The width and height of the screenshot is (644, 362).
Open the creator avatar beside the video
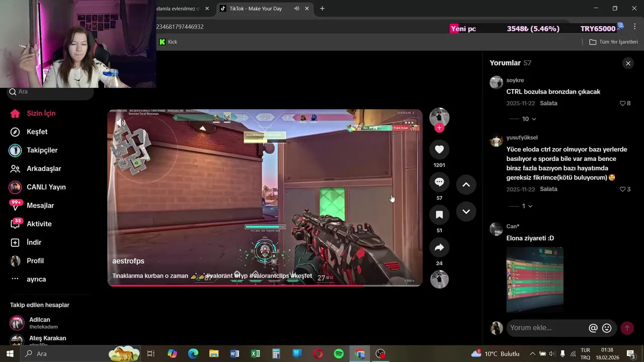(439, 117)
